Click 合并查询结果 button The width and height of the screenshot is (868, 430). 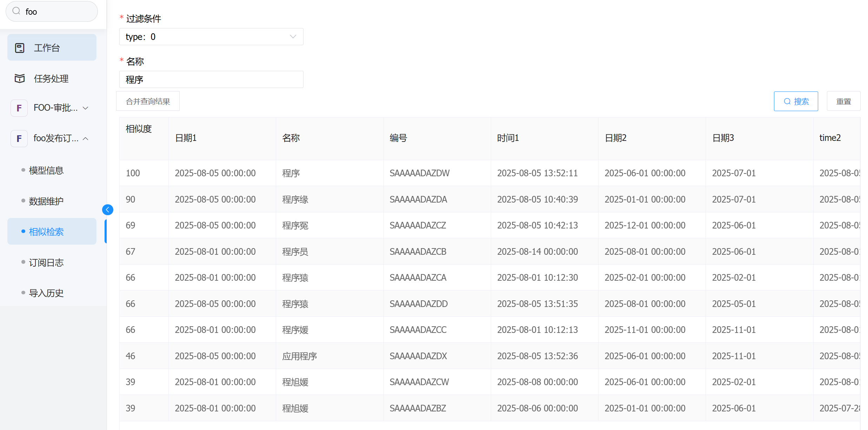click(x=148, y=101)
